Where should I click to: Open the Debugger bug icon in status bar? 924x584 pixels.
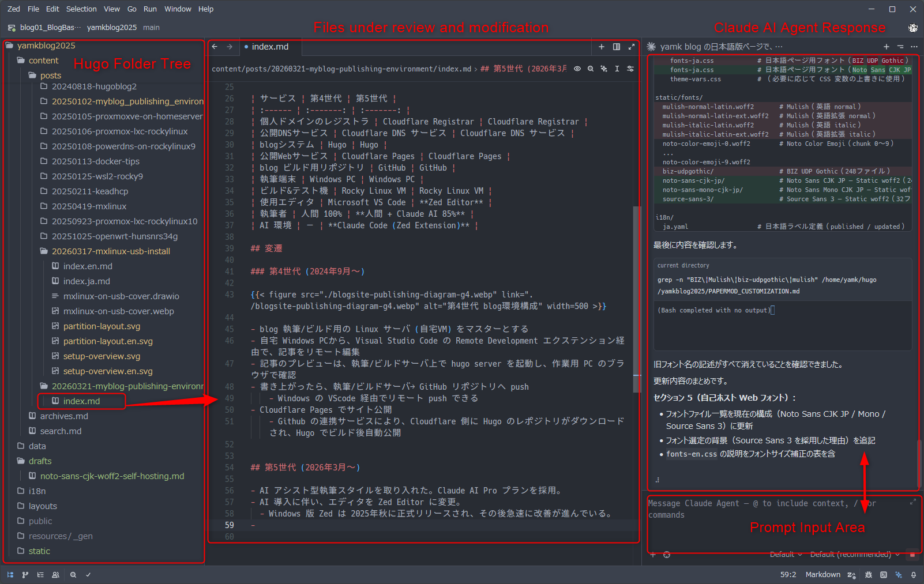click(869, 575)
